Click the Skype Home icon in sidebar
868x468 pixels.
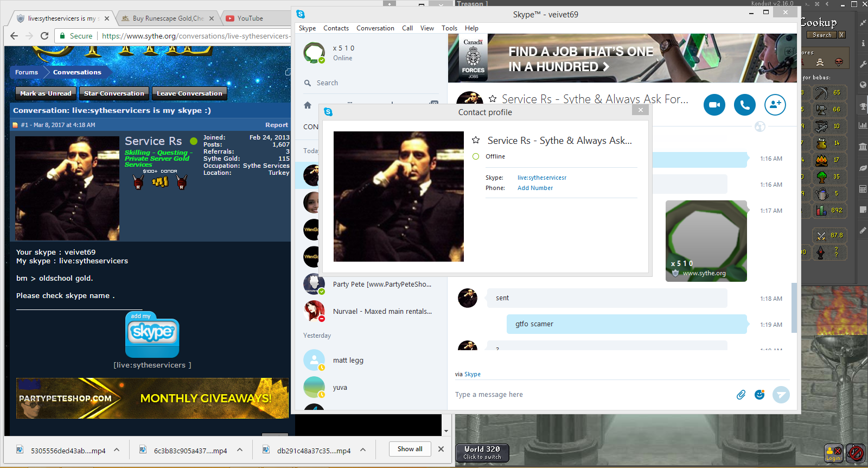pos(308,105)
